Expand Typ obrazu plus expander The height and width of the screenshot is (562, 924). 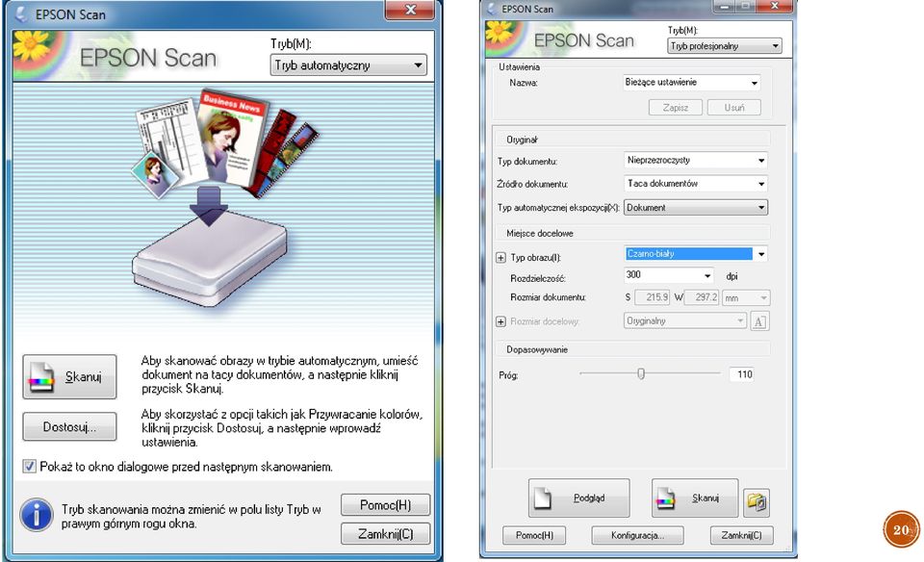coord(500,258)
